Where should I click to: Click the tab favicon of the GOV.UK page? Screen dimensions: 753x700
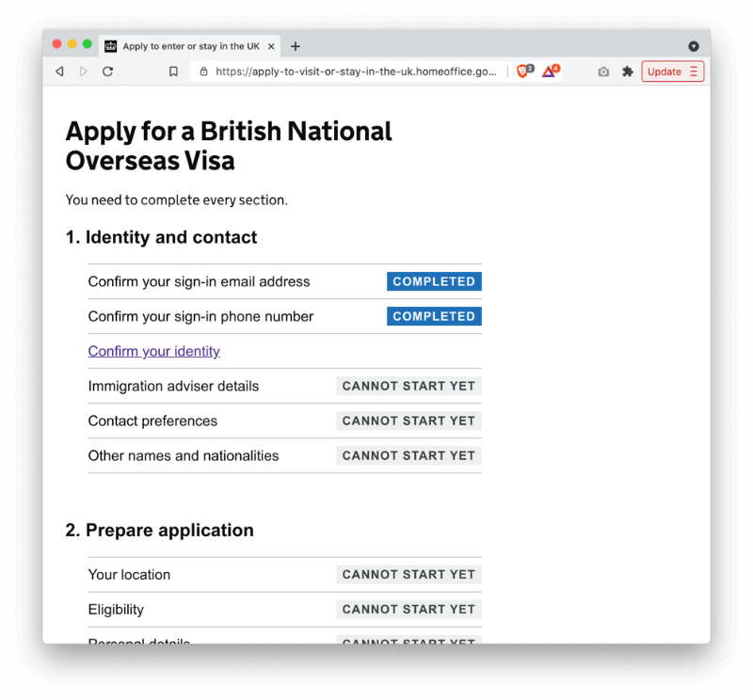(111, 46)
